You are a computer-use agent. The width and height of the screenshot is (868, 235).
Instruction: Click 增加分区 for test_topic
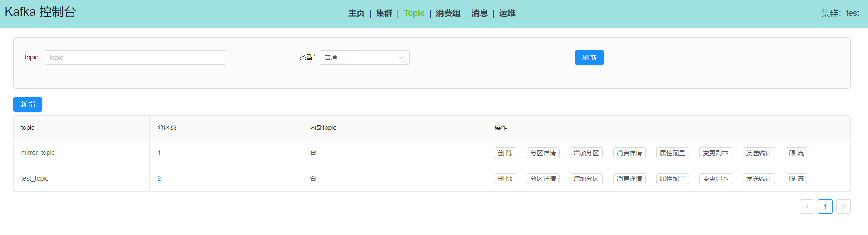[586, 179]
